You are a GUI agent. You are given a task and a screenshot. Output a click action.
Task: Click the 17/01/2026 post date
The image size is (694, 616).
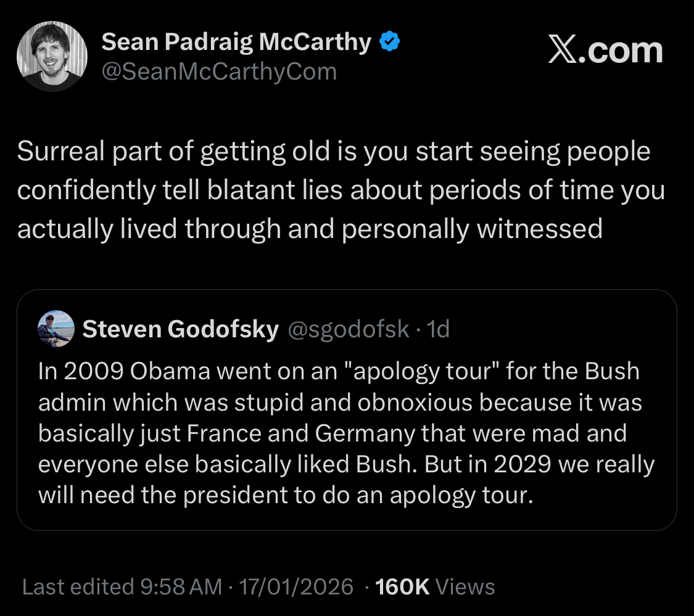click(296, 587)
